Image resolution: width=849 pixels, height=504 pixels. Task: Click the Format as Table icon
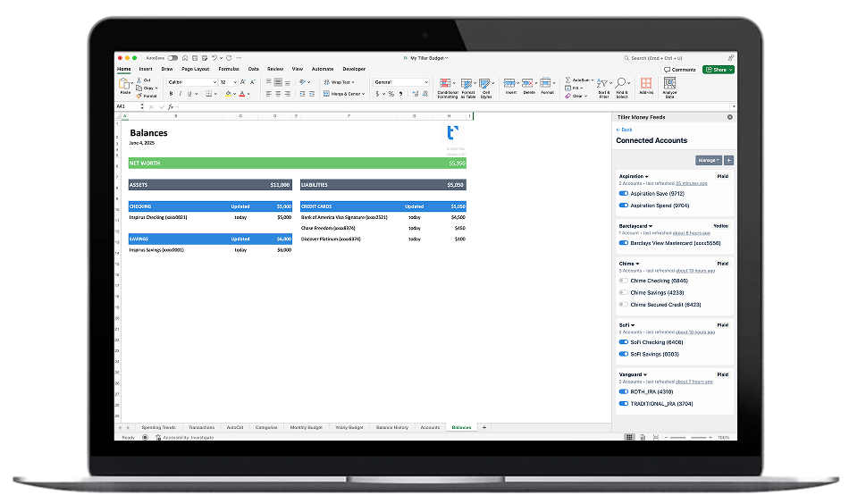click(468, 85)
